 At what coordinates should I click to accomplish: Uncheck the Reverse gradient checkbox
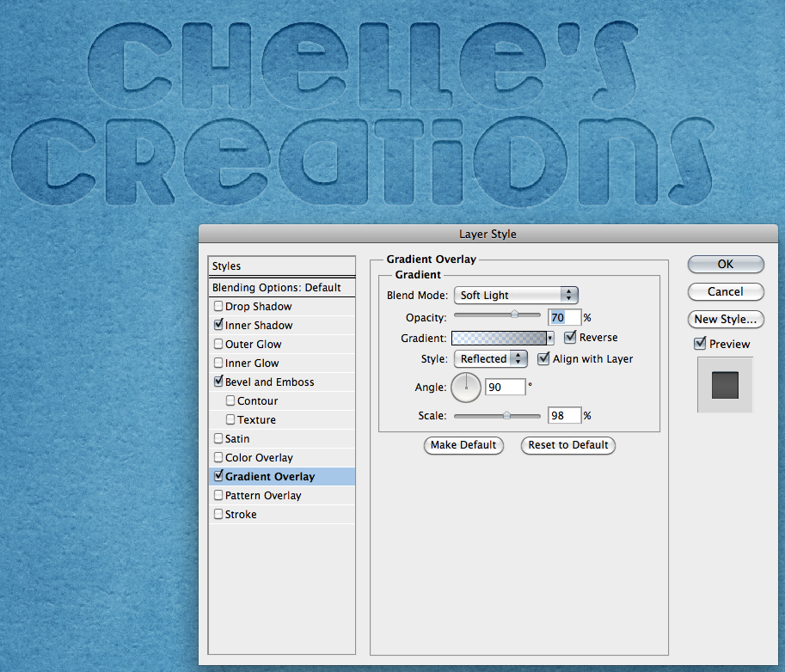[x=570, y=337]
